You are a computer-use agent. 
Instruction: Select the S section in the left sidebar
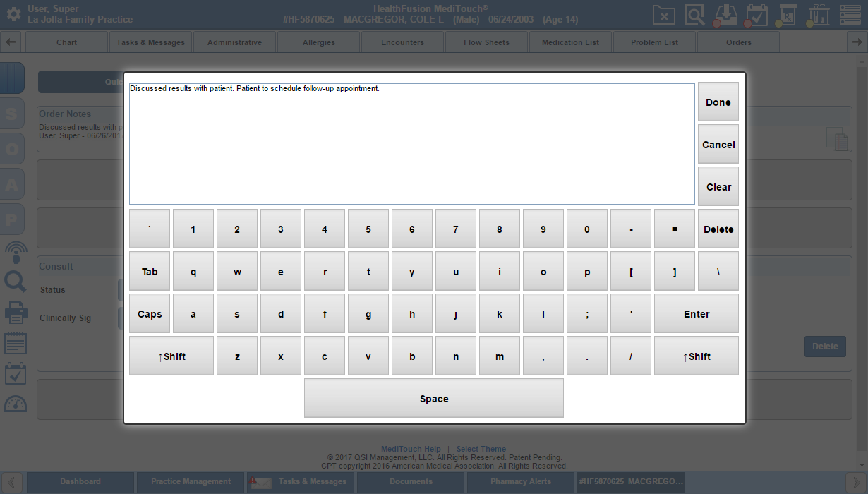pyautogui.click(x=13, y=114)
